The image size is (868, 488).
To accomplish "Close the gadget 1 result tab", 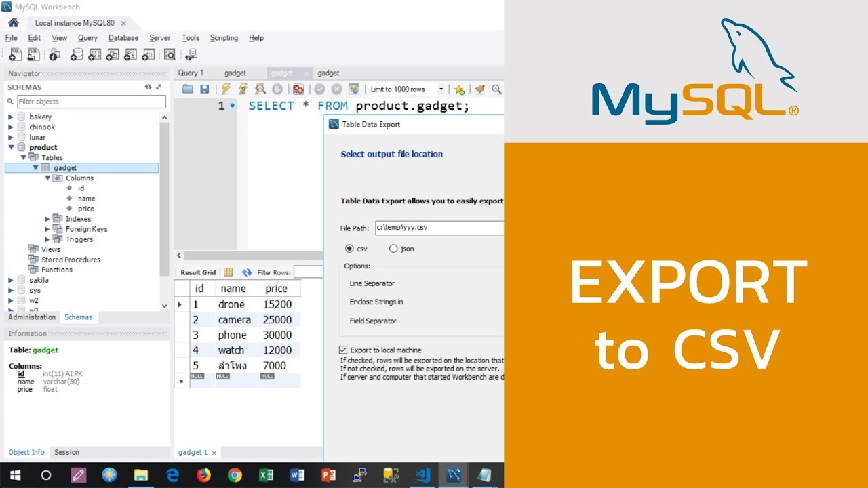I will point(214,453).
